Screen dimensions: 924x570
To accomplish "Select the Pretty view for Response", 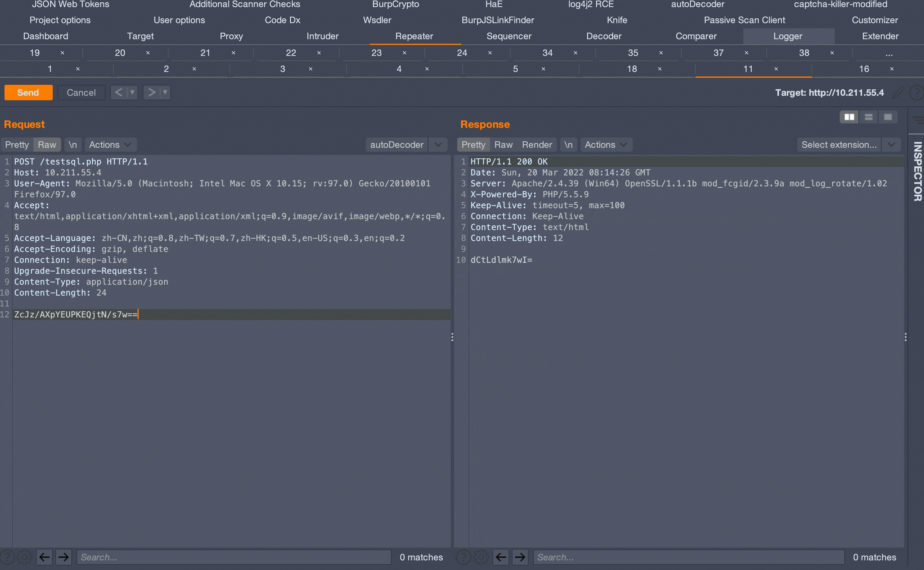I will (x=473, y=145).
